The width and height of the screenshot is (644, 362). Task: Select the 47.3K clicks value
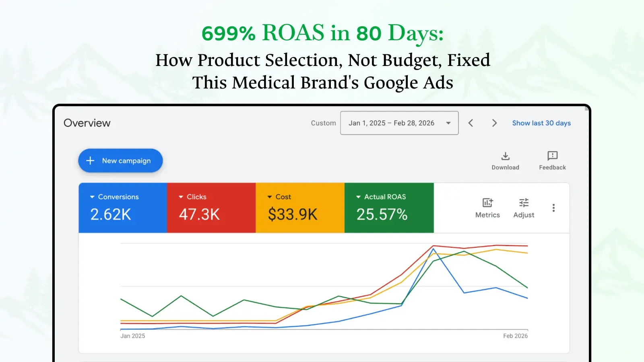pyautogui.click(x=199, y=214)
